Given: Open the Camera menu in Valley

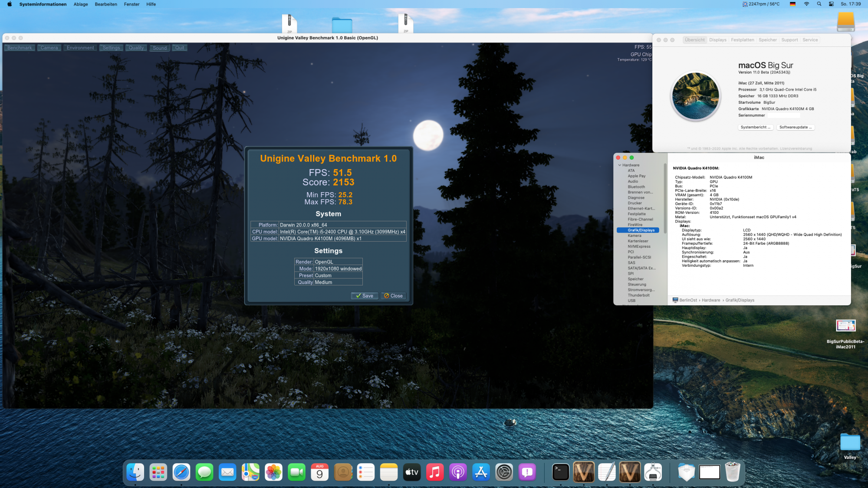Looking at the screenshot, I should (49, 48).
